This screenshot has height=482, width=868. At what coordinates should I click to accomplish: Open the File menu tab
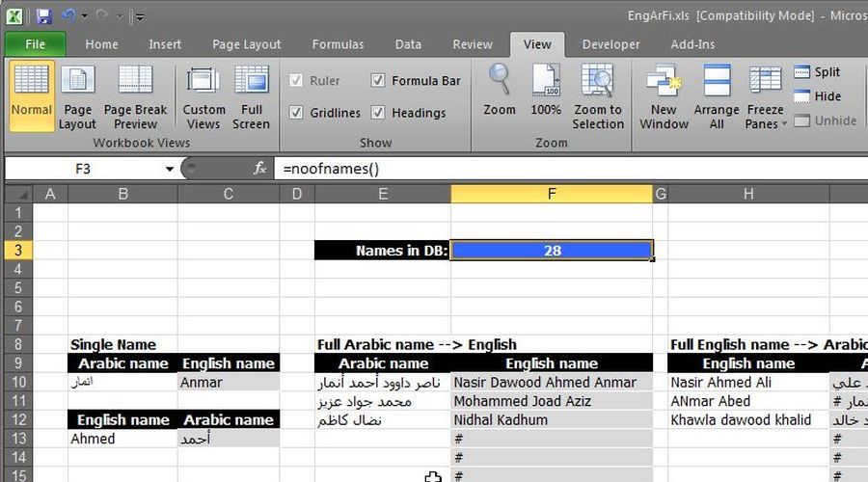[36, 44]
